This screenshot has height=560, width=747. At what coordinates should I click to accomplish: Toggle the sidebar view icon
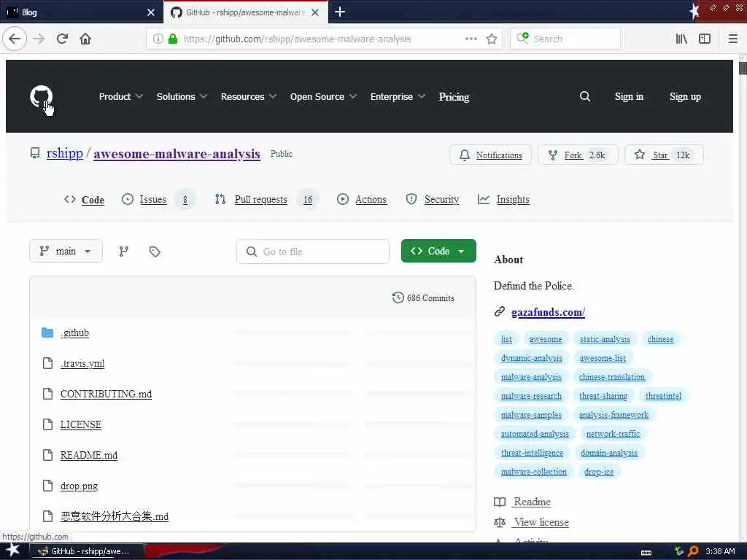click(x=705, y=39)
